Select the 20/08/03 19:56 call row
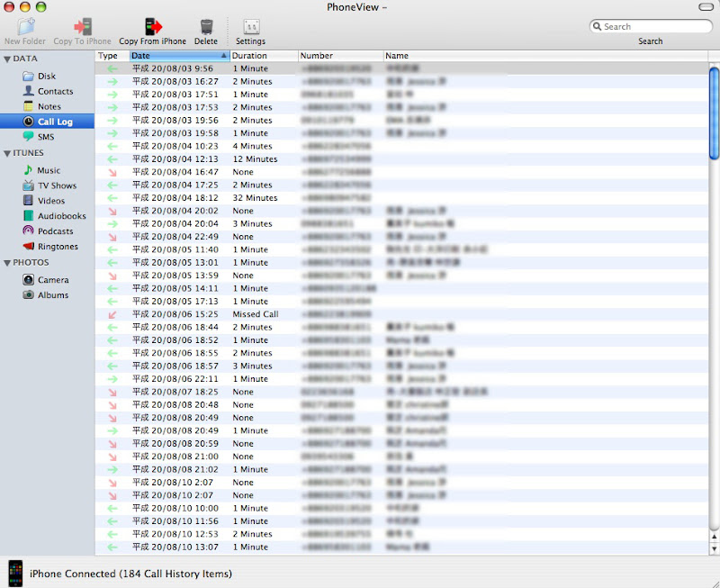This screenshot has width=720, height=588. 401,121
